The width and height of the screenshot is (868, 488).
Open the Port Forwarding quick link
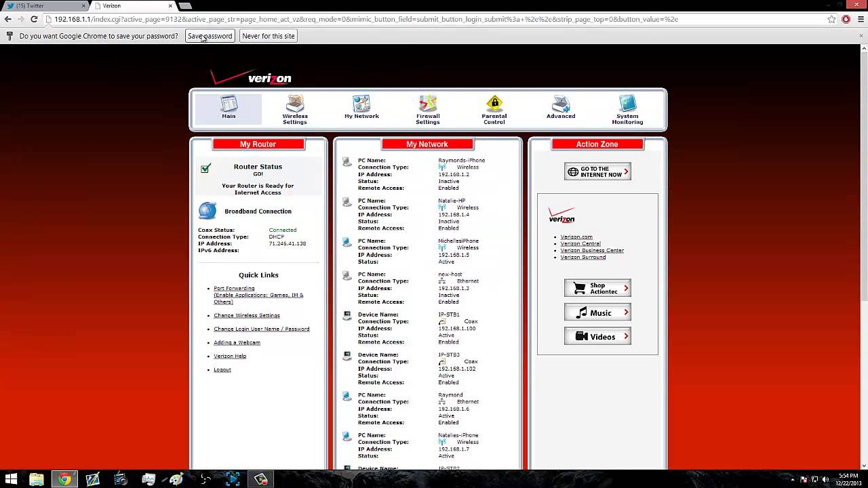(234, 288)
